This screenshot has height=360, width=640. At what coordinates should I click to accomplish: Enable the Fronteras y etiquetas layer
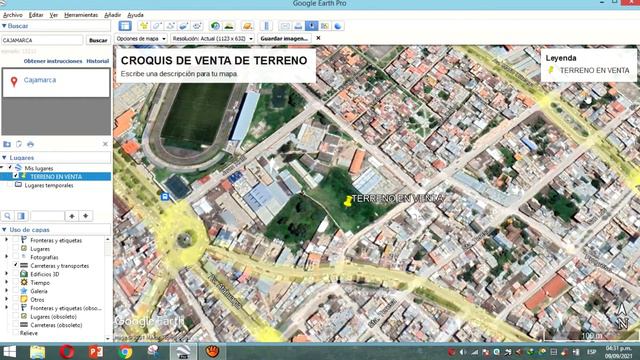coord(16,240)
